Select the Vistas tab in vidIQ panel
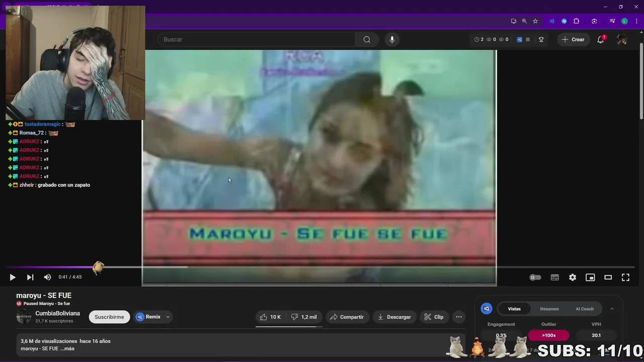The width and height of the screenshot is (644, 362). point(514,309)
